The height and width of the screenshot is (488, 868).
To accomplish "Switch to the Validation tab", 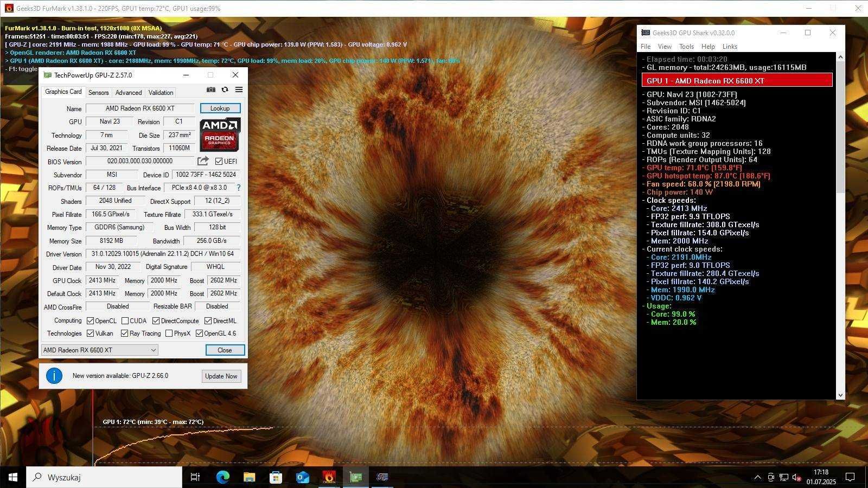I will pyautogui.click(x=161, y=93).
